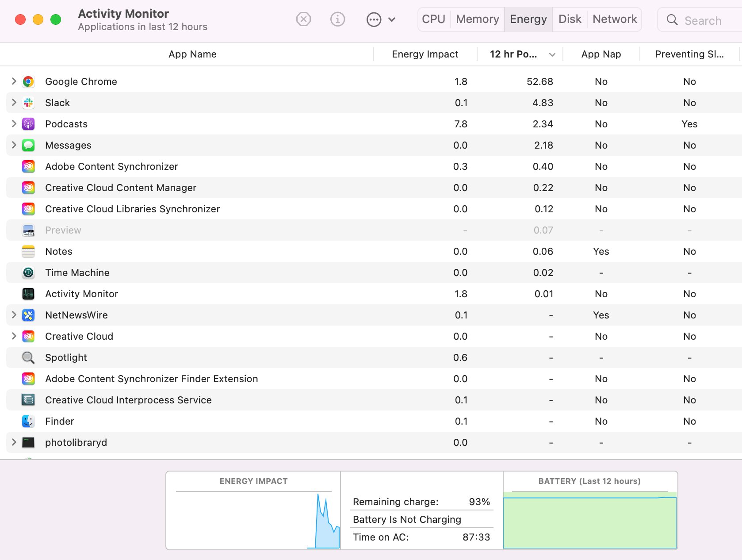Expand the Google Chrome process group
The image size is (742, 560).
14,81
